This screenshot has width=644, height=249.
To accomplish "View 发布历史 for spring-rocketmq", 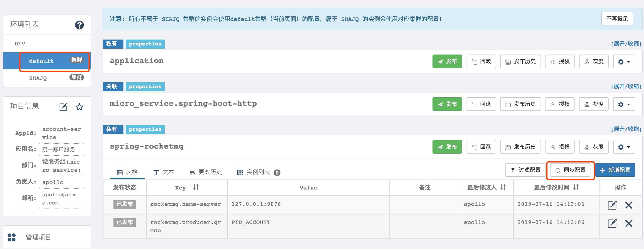I will [x=520, y=147].
